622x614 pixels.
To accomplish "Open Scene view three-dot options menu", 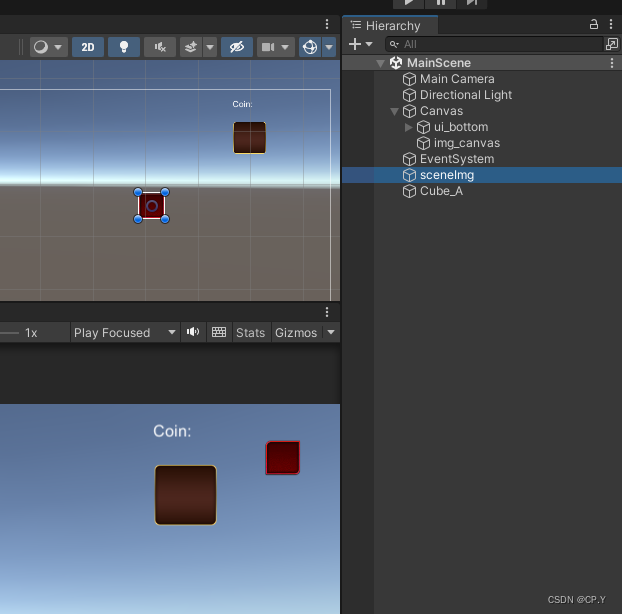I will (x=327, y=24).
